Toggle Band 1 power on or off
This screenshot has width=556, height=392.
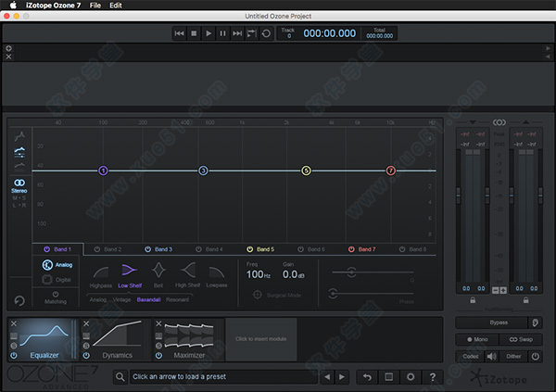point(47,249)
